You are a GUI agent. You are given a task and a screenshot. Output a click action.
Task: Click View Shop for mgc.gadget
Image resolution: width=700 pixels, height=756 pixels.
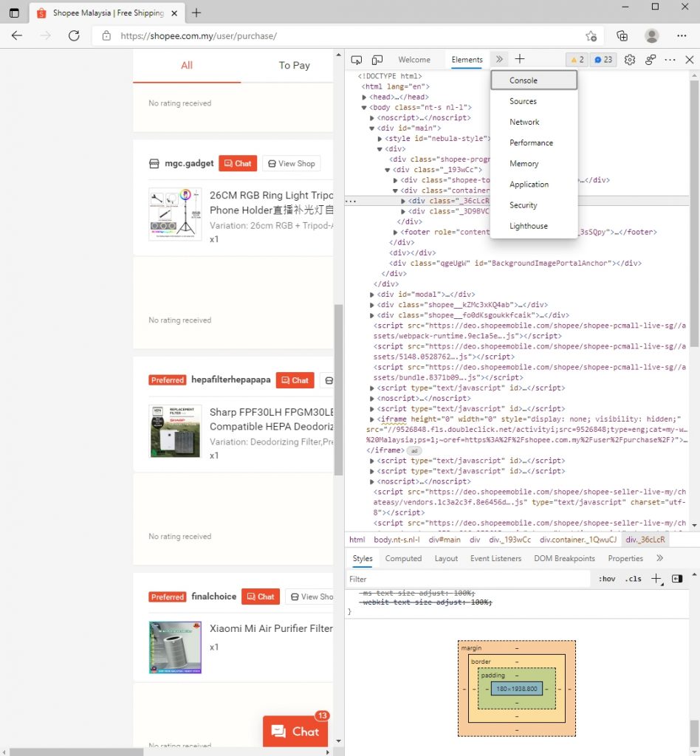coord(291,164)
